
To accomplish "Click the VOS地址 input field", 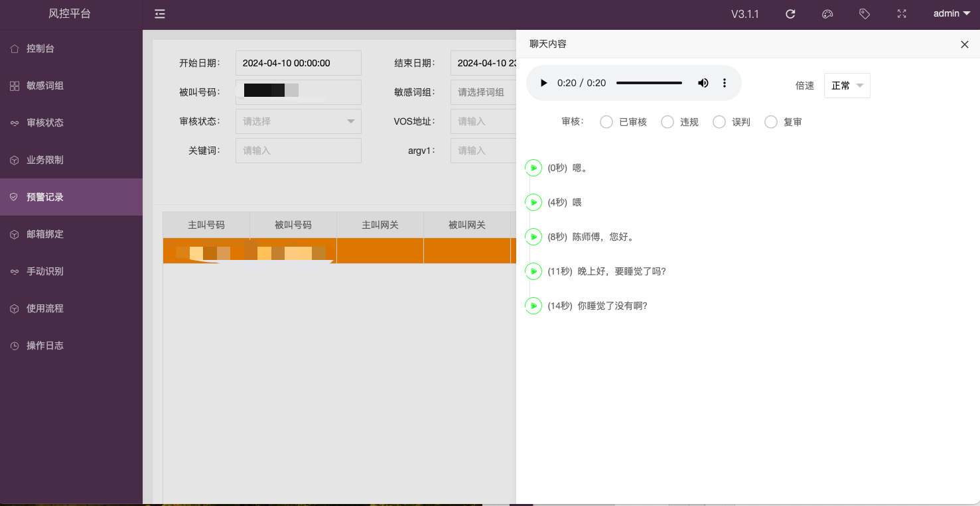I will pos(484,121).
